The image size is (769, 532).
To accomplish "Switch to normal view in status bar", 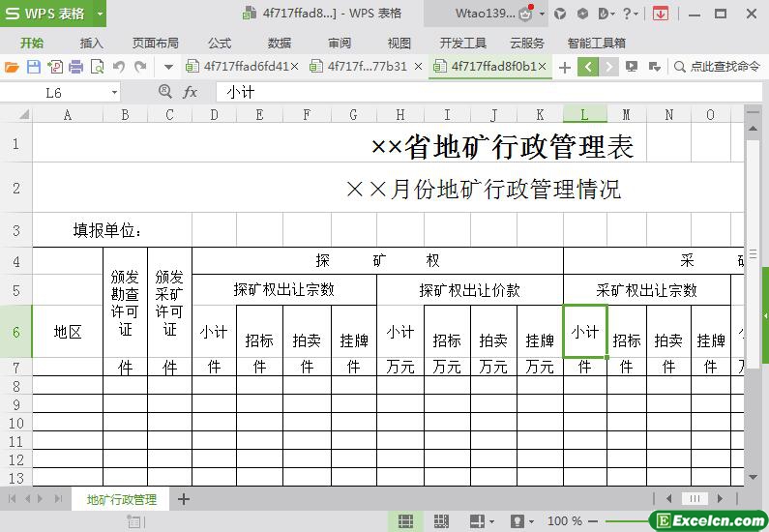I will [405, 521].
